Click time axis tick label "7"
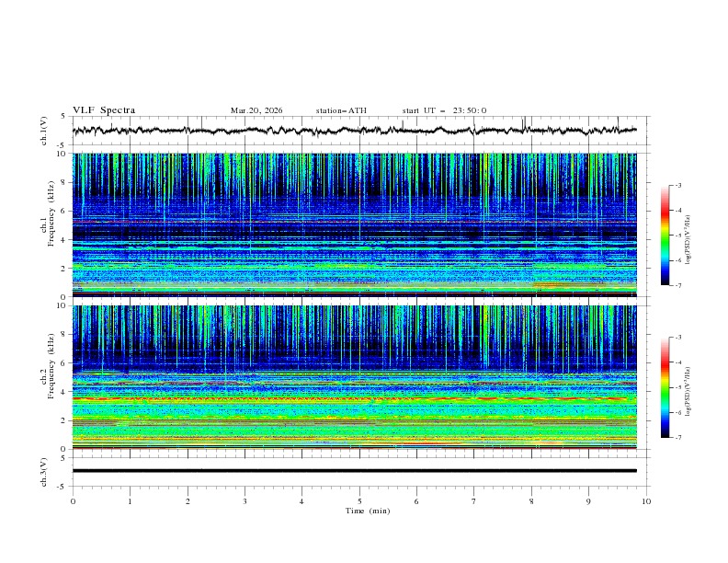Image resolution: width=728 pixels, height=563 pixels. [x=474, y=501]
